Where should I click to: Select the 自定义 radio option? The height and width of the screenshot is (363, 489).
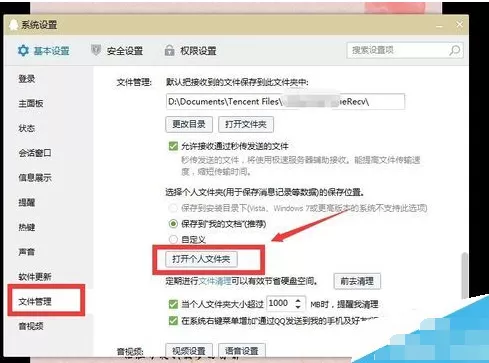tap(173, 239)
